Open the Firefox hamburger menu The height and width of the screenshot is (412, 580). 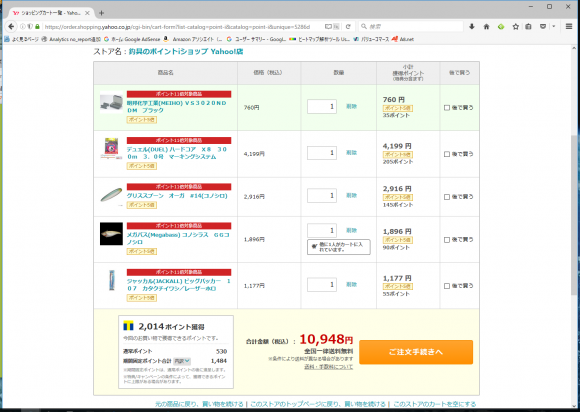569,27
